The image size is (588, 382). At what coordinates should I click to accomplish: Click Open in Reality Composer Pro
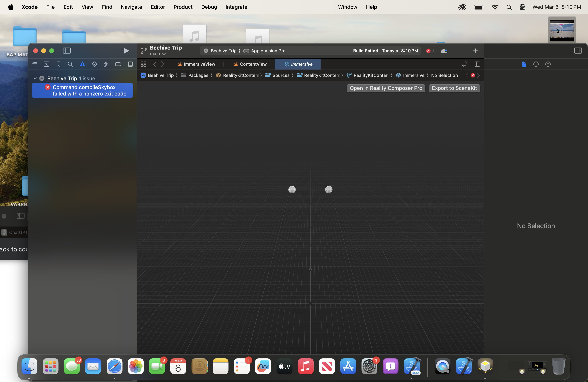[x=386, y=88]
